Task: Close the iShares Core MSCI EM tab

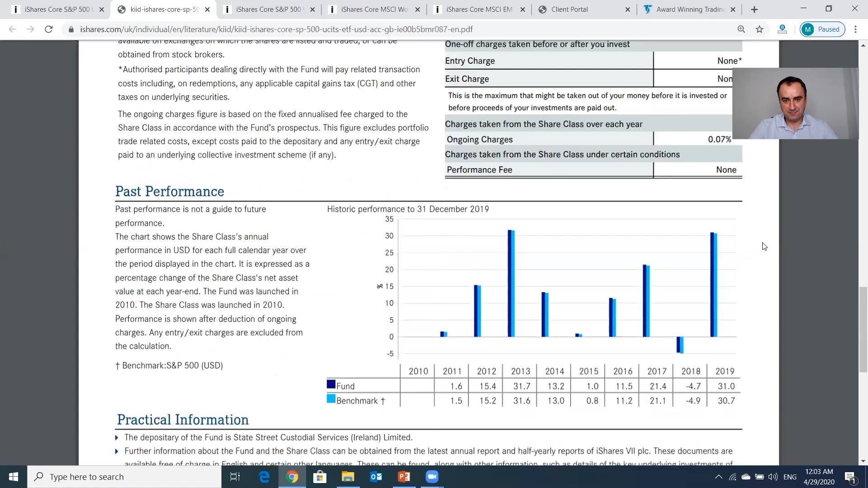Action: 523,9
